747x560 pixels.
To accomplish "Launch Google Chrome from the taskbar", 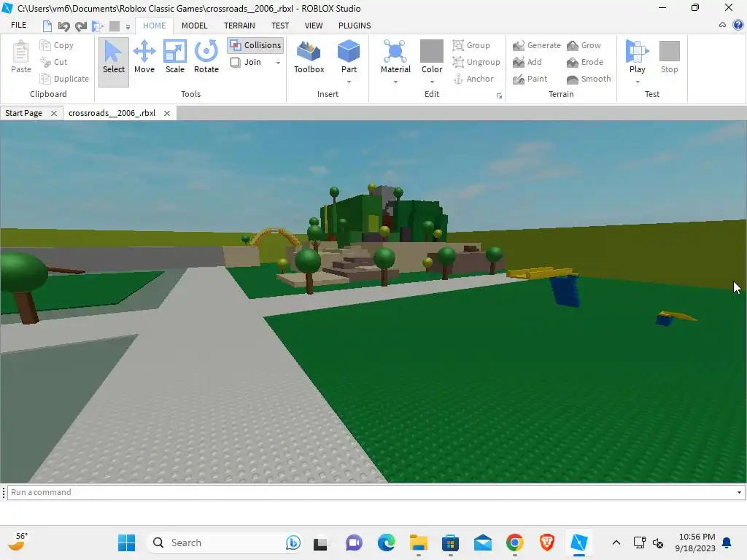I will point(514,542).
